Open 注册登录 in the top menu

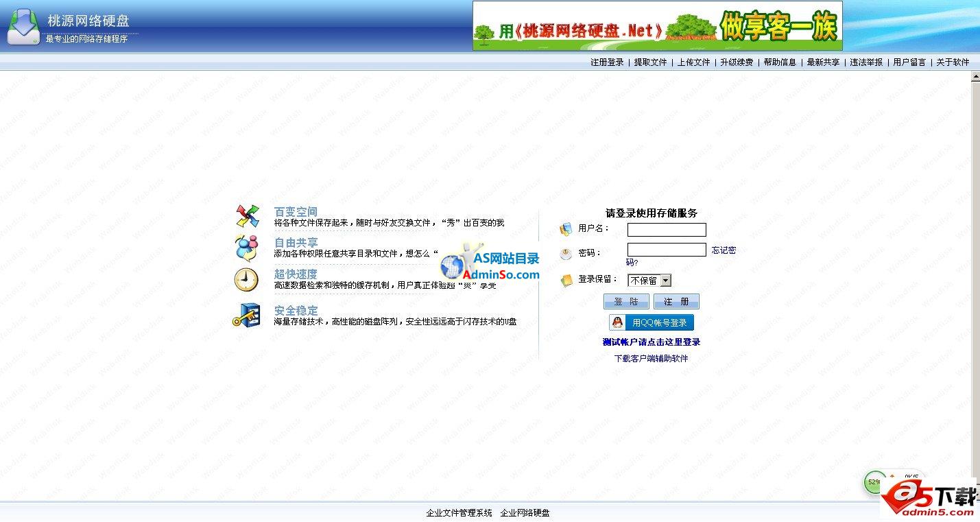(607, 62)
